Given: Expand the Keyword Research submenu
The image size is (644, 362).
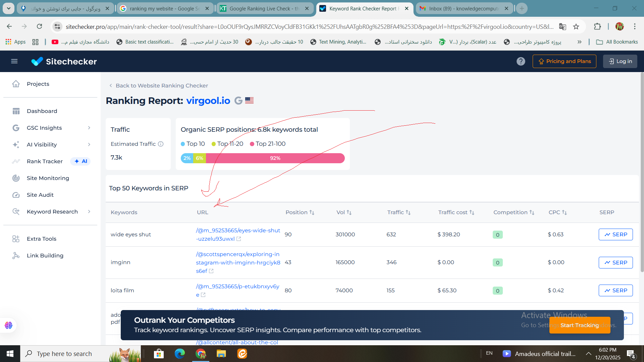Looking at the screenshot, I should click(89, 212).
